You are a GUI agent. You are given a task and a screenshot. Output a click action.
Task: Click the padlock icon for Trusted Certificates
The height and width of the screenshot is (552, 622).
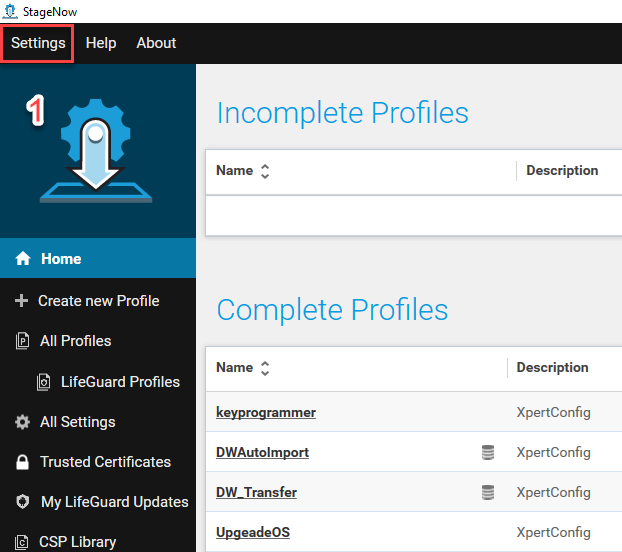pyautogui.click(x=22, y=462)
